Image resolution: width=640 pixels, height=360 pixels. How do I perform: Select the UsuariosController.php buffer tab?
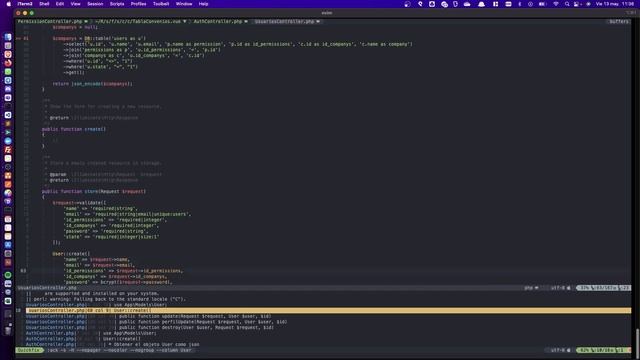287,21
